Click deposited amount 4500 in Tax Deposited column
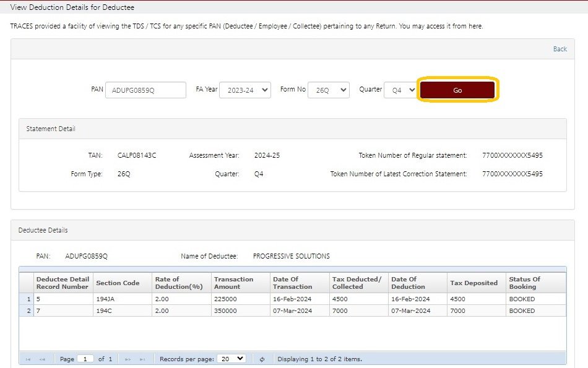The width and height of the screenshot is (588, 368). tap(476, 299)
